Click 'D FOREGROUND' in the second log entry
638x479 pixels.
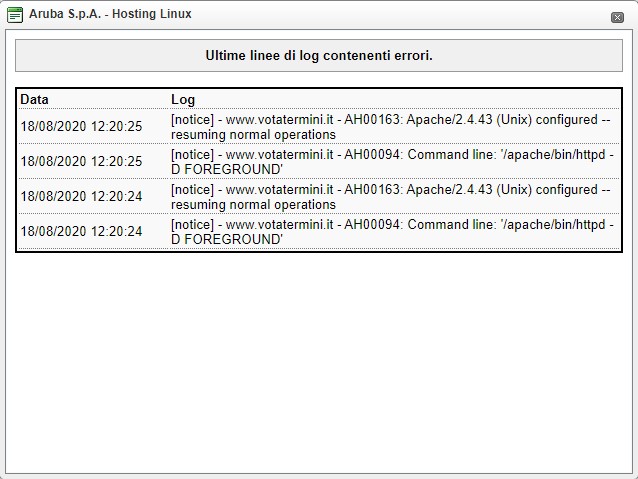click(x=227, y=170)
